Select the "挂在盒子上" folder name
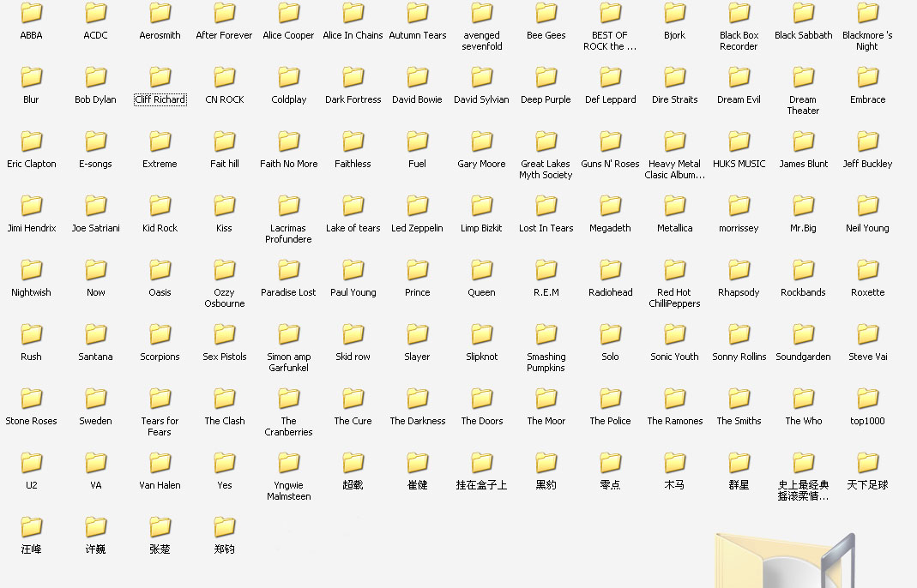Image resolution: width=917 pixels, height=588 pixels. 481,485
